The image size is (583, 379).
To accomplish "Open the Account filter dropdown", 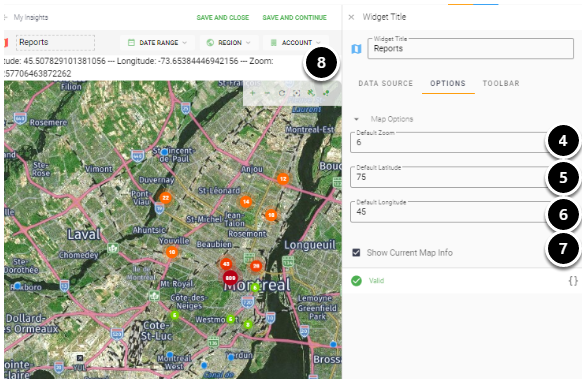I will point(296,43).
